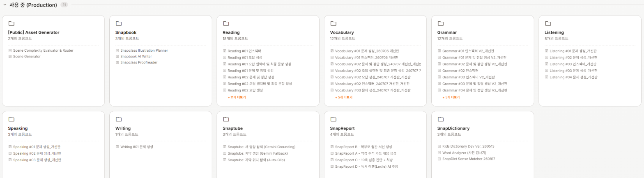Open the Listening folder title
Screen dimensions: 644x178
(x=554, y=32)
